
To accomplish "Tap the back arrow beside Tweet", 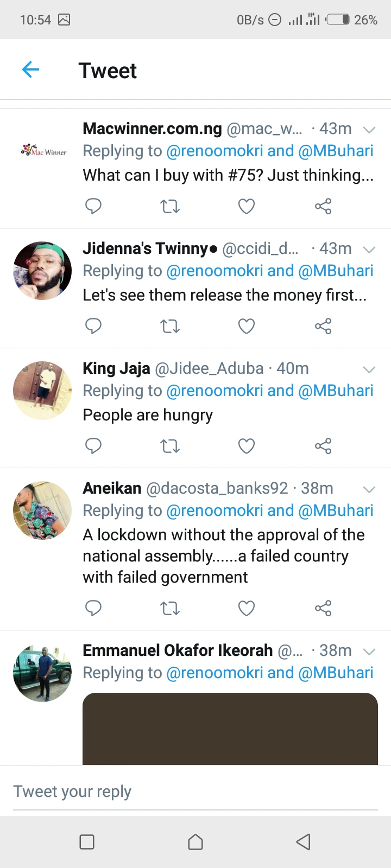I will coord(30,70).
